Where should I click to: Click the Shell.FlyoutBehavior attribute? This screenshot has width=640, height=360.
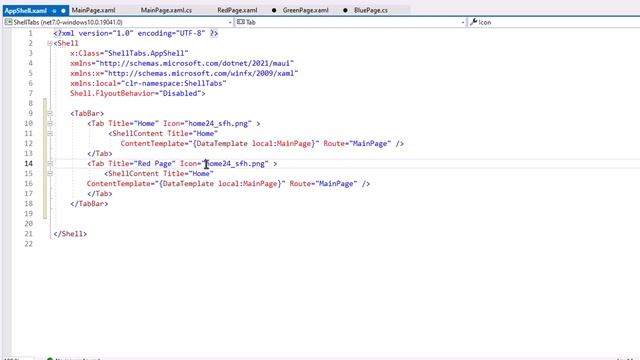tap(112, 93)
